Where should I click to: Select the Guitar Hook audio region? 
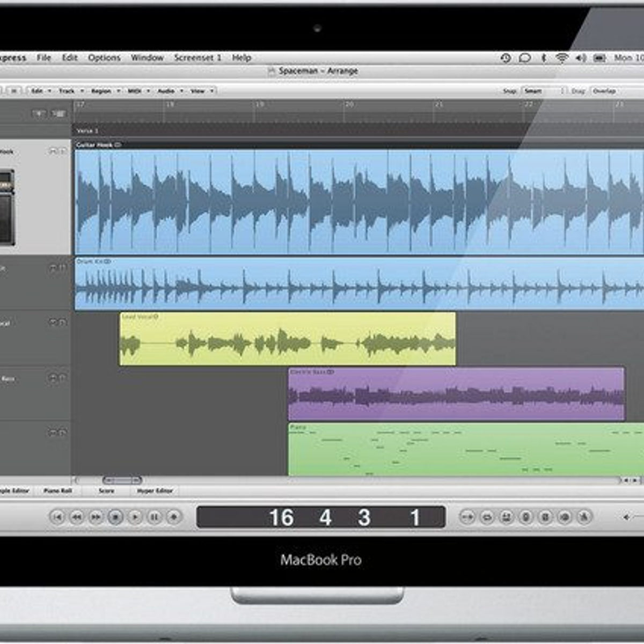pos(359,197)
